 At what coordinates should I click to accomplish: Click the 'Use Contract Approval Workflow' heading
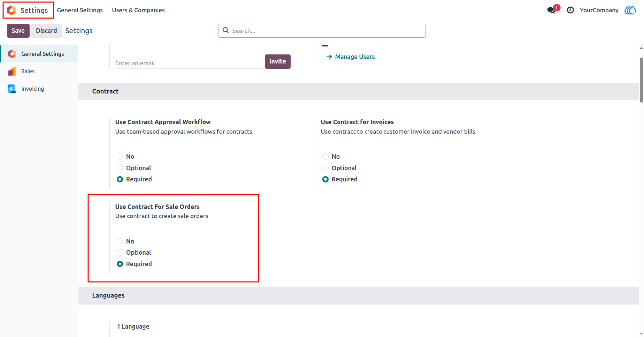(x=163, y=122)
